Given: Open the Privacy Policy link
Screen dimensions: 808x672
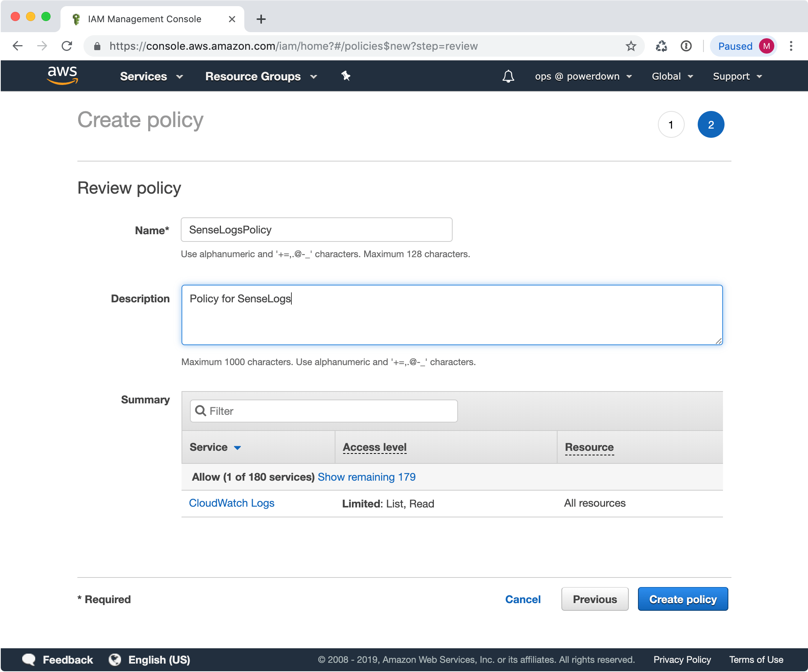Looking at the screenshot, I should coord(682,660).
